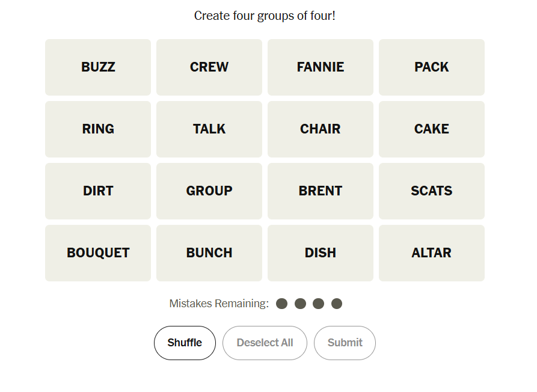The width and height of the screenshot is (537, 392).
Task: Pick the PACK word tile
Action: click(x=432, y=67)
